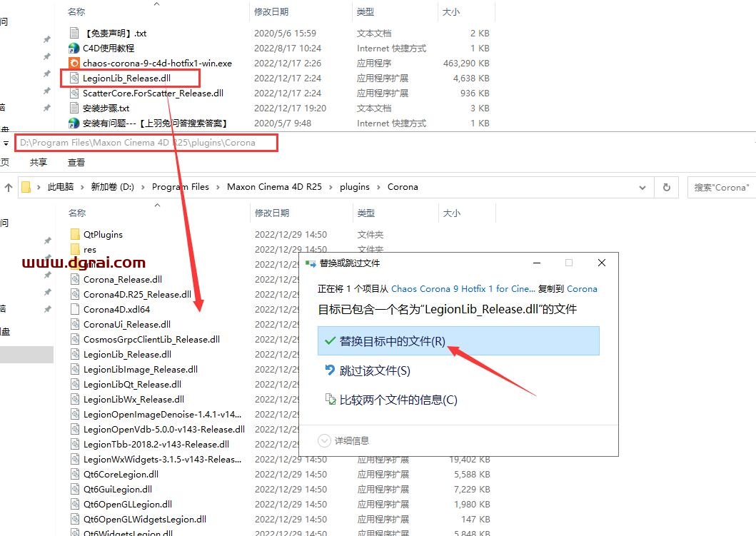This screenshot has width=756, height=536.
Task: Click the up-arrow navigate to parent folder
Action: pyautogui.click(x=9, y=187)
